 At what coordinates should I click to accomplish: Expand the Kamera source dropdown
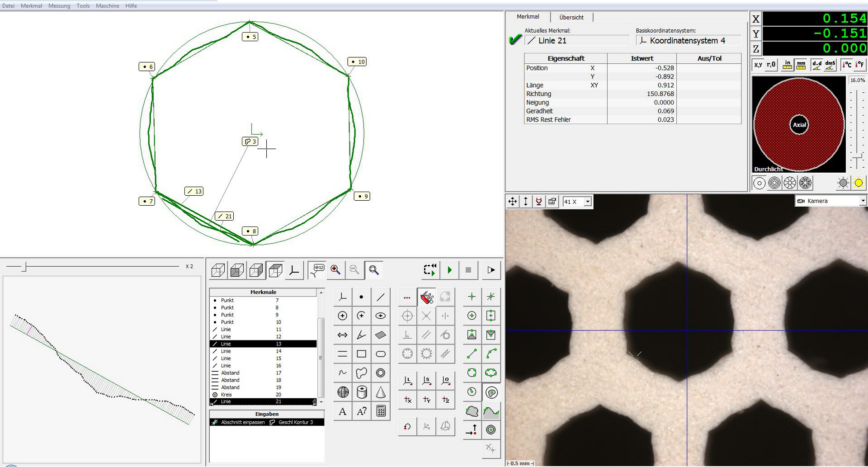863,201
